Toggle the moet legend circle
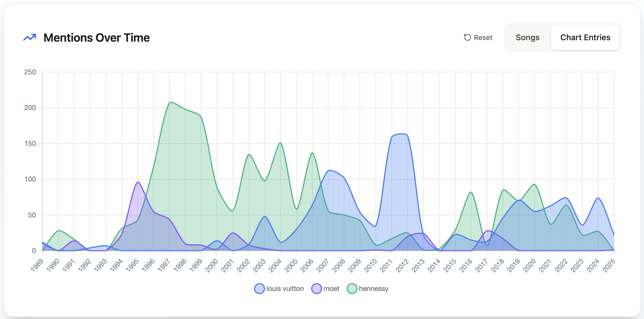This screenshot has height=319, width=644. [317, 289]
